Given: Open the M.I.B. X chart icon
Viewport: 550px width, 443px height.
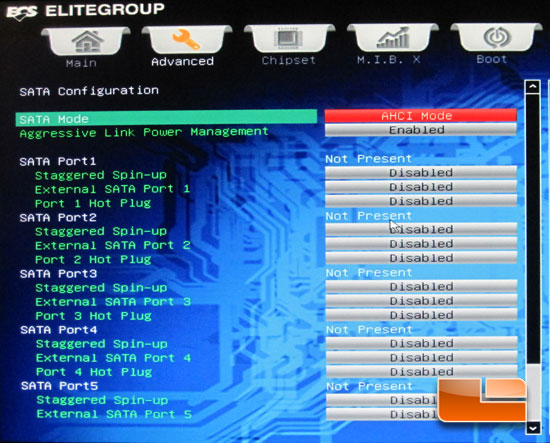Looking at the screenshot, I should [393, 38].
